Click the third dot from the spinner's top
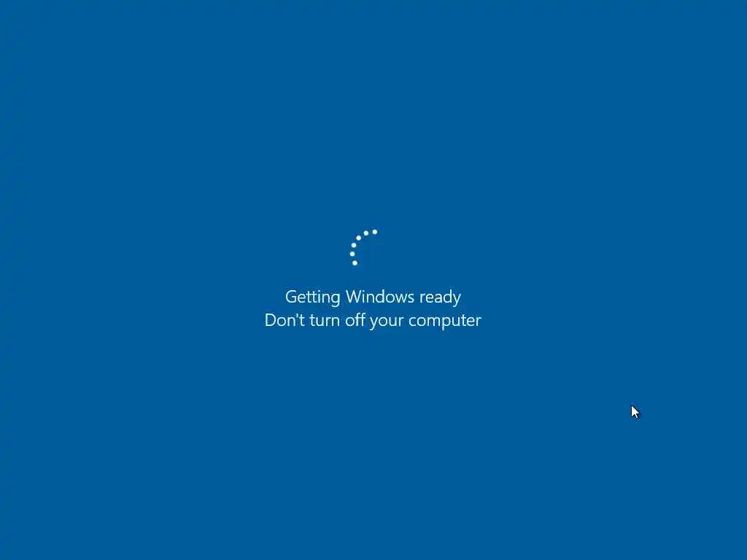747x560 pixels. (x=359, y=238)
